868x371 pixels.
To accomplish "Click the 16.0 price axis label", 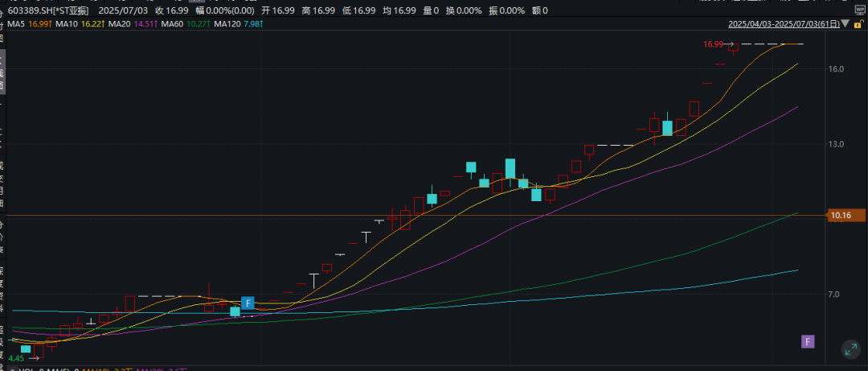I will [836, 68].
